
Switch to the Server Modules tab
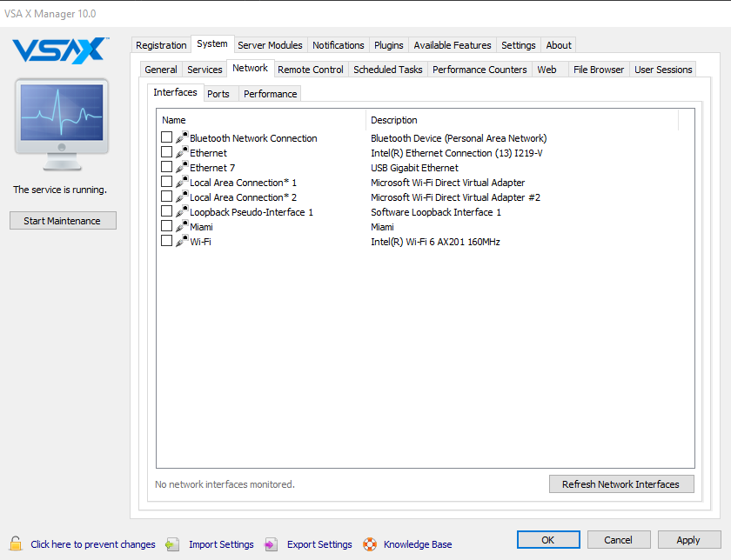coord(270,45)
